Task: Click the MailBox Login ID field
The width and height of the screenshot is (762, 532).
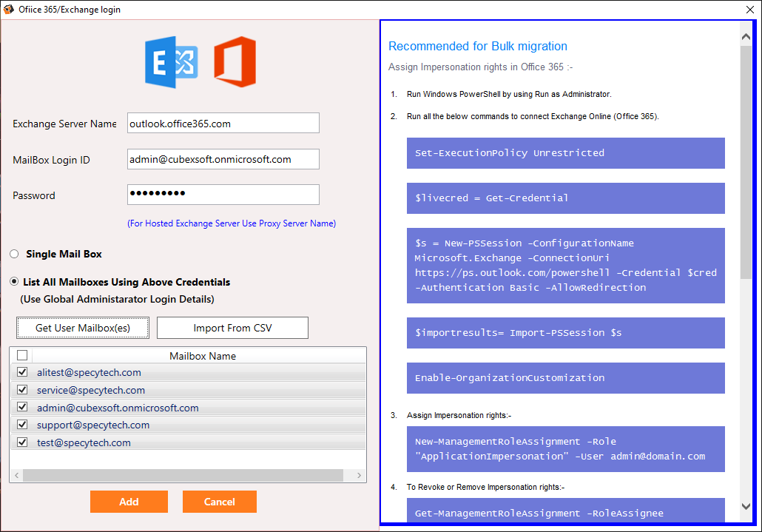Action: [223, 159]
